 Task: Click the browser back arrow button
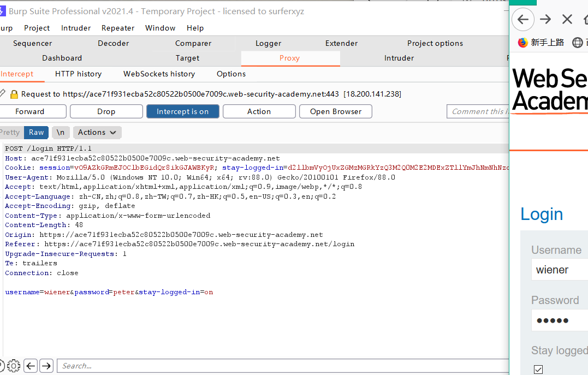523,19
